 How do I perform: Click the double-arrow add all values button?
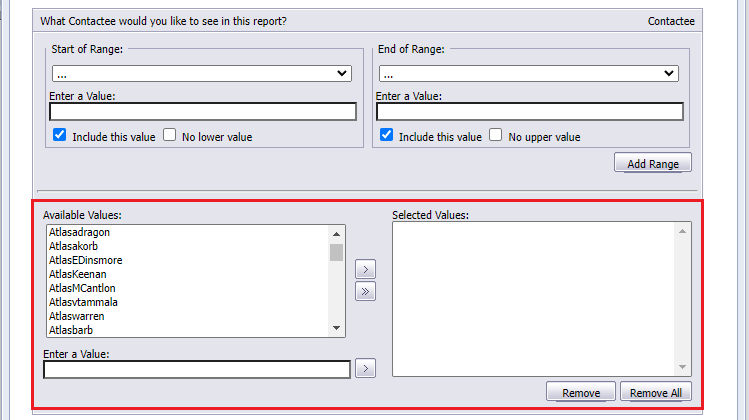[x=365, y=291]
